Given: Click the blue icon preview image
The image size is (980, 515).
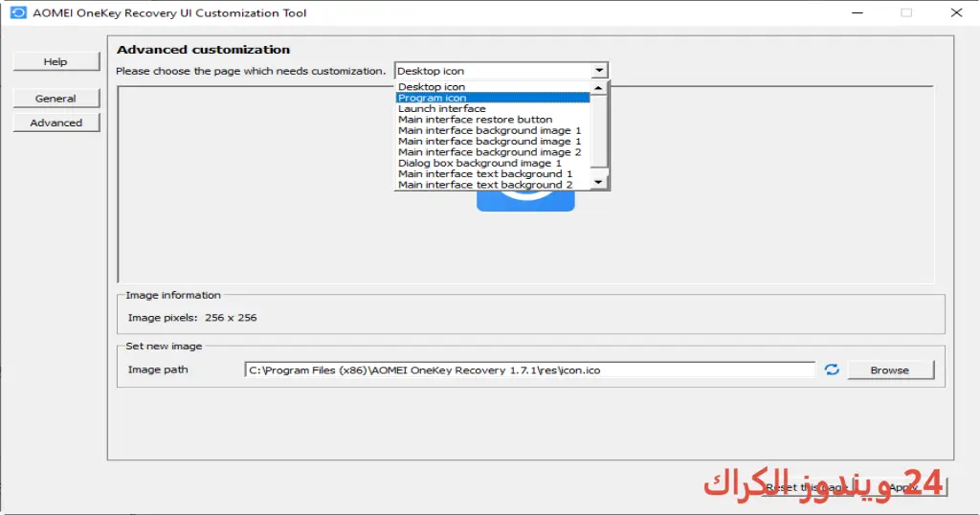Looking at the screenshot, I should pos(525,201).
